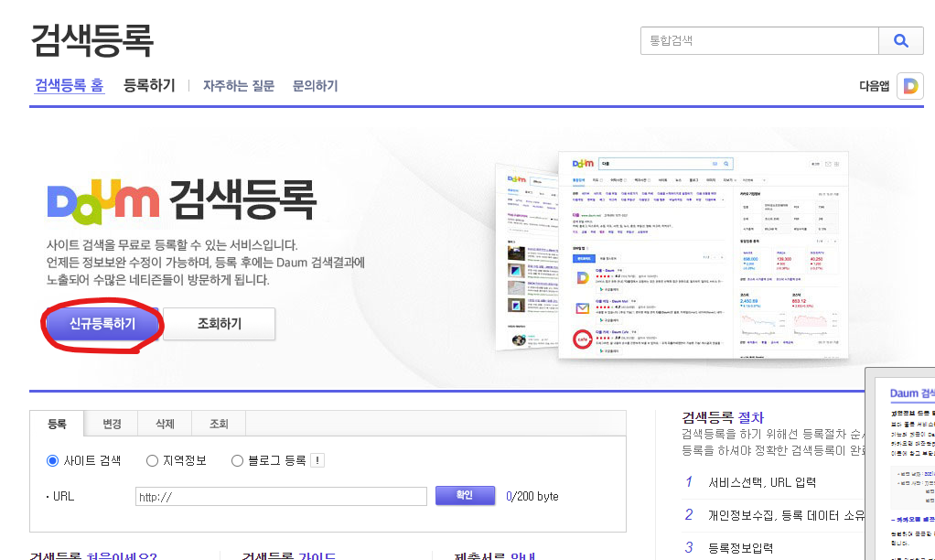935x560 pixels.
Task: Click the 다음앱 link
Action: 875,87
